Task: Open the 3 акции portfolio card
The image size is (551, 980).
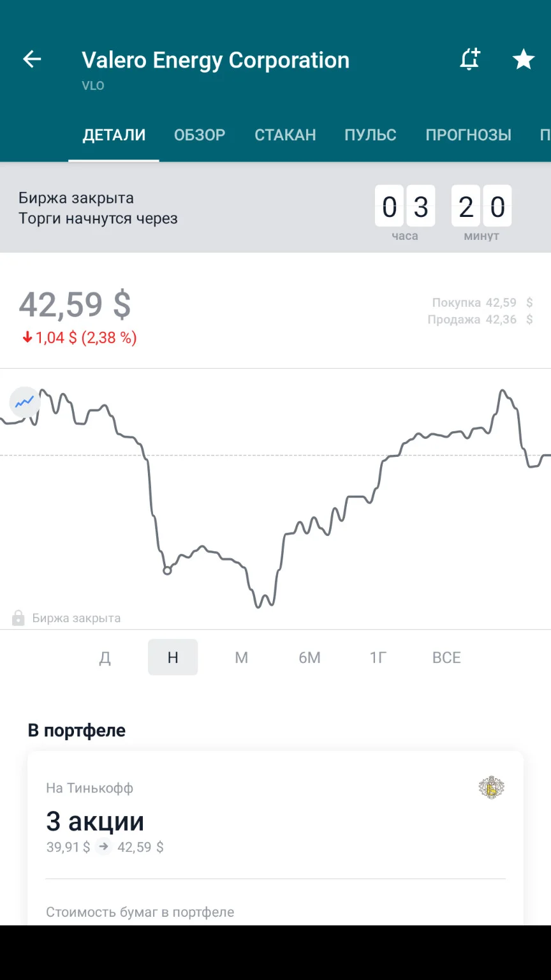Action: click(275, 838)
